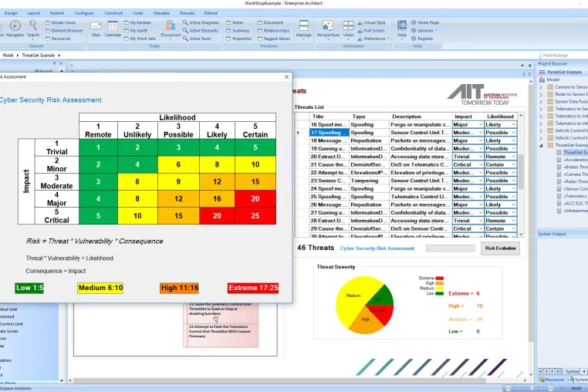
Task: Open My Kanban
Action: (x=137, y=22)
